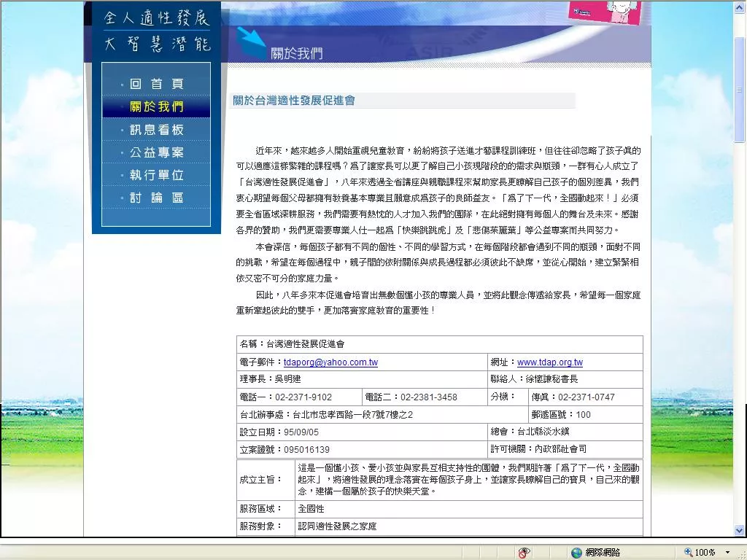Click the 台北辦事處 address cell
The width and height of the screenshot is (747, 560).
click(382, 414)
